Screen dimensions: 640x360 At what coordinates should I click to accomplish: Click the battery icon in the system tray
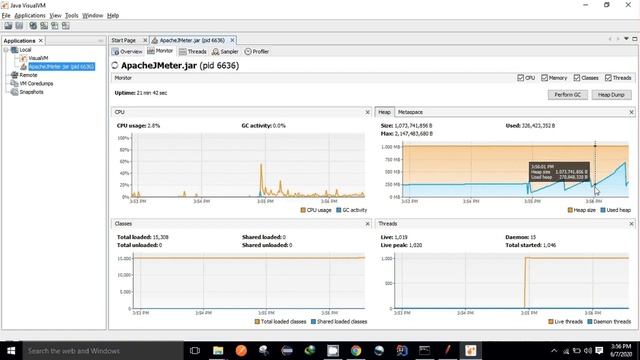pos(577,351)
